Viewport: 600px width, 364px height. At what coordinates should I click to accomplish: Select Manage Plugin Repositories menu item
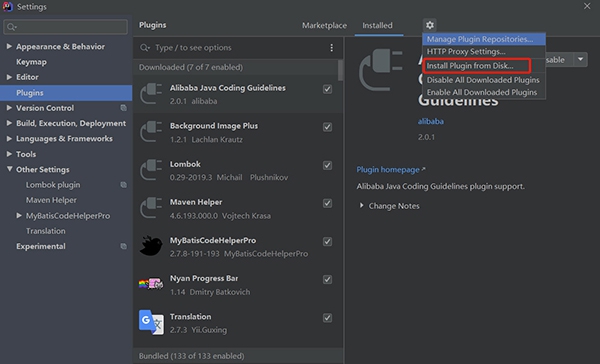pos(484,39)
